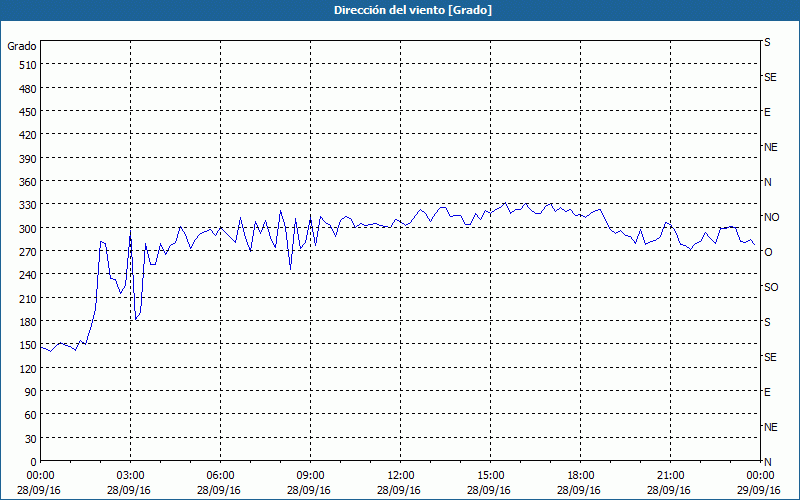Screen dimensions: 800x500
Task: Select the 03:00 time axis label
Action: (131, 476)
